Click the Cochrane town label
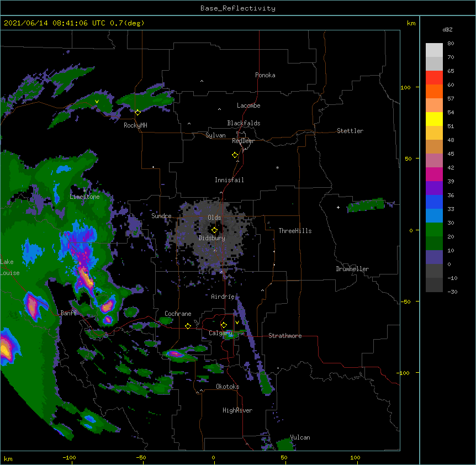Screen dimensions: 476x465 coord(178,314)
